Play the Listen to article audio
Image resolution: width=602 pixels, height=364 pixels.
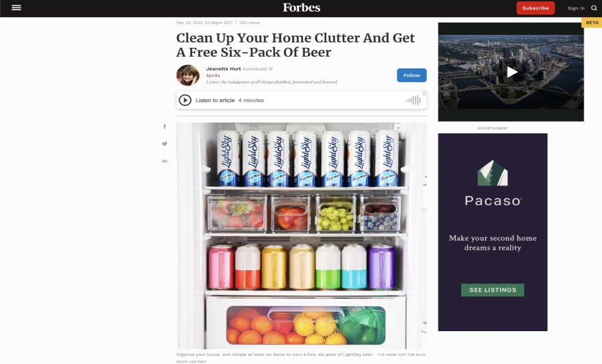(x=185, y=100)
